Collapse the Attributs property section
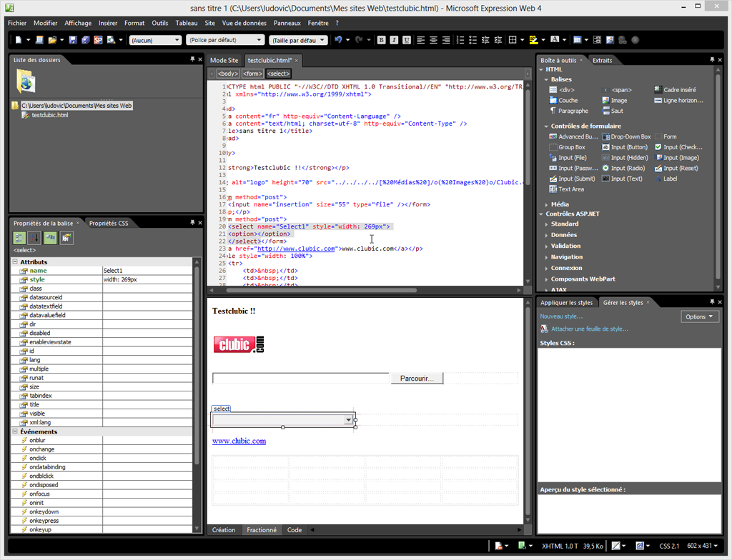 (15, 262)
